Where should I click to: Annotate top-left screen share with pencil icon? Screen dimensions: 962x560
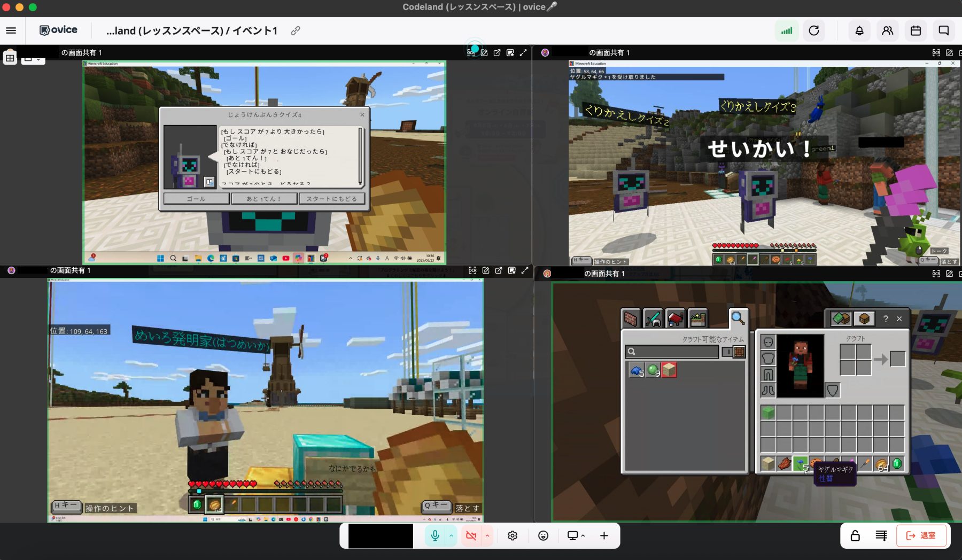(x=484, y=52)
